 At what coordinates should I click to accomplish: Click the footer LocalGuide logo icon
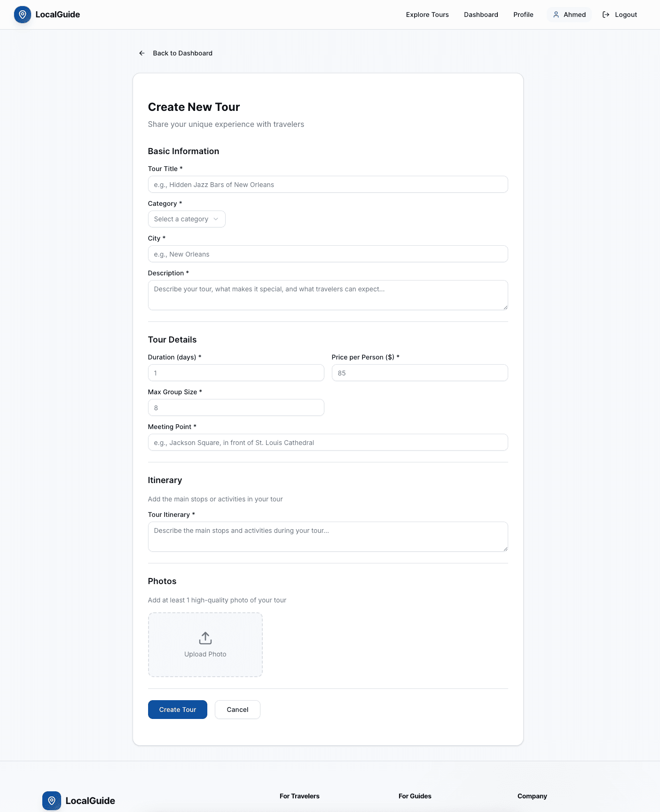[51, 800]
